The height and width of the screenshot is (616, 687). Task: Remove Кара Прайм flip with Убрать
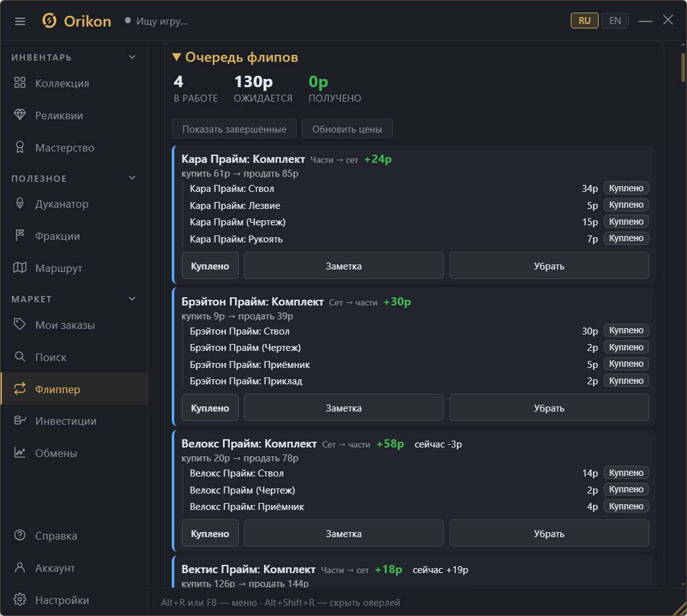point(549,266)
